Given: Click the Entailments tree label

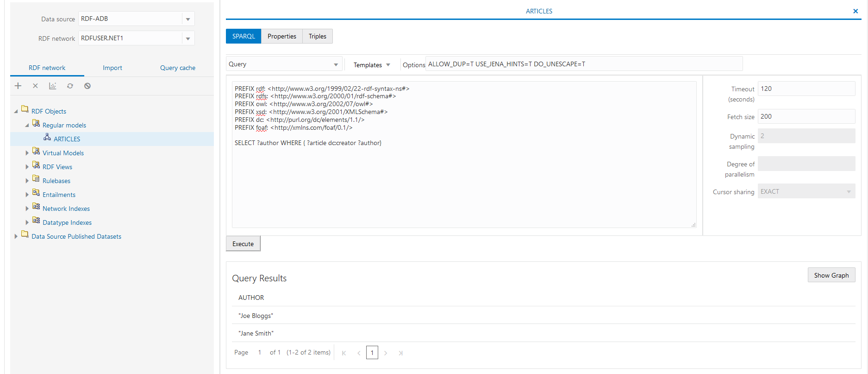Looking at the screenshot, I should coord(59,195).
